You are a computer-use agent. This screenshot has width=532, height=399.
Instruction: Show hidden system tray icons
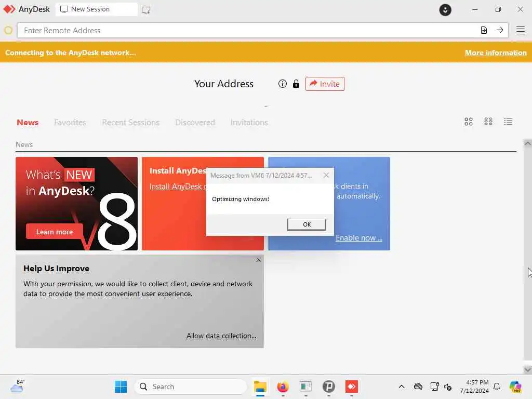click(x=402, y=387)
